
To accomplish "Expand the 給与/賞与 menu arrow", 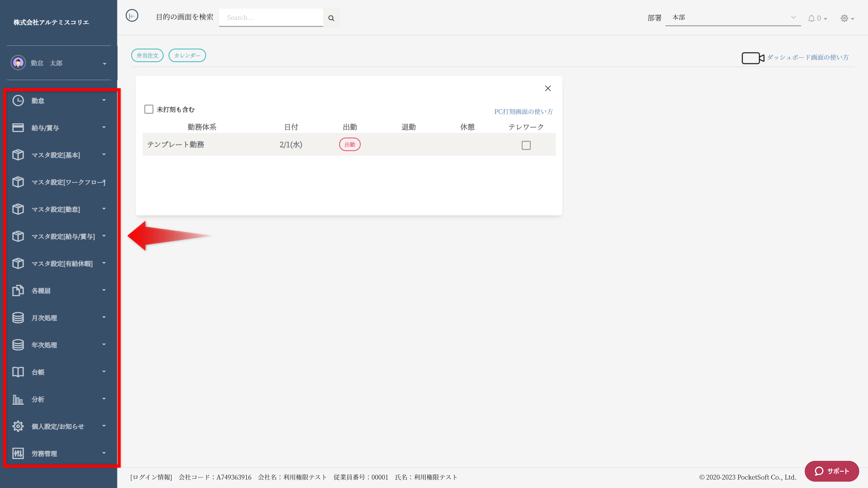I will [104, 127].
